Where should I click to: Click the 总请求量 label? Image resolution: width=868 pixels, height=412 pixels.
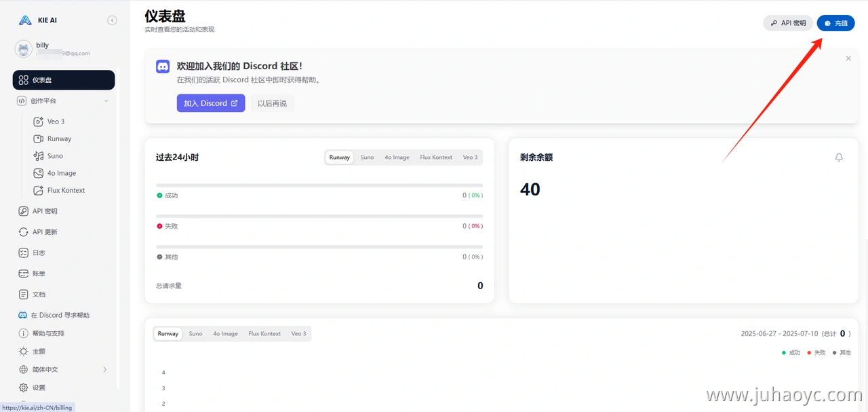[x=169, y=286]
